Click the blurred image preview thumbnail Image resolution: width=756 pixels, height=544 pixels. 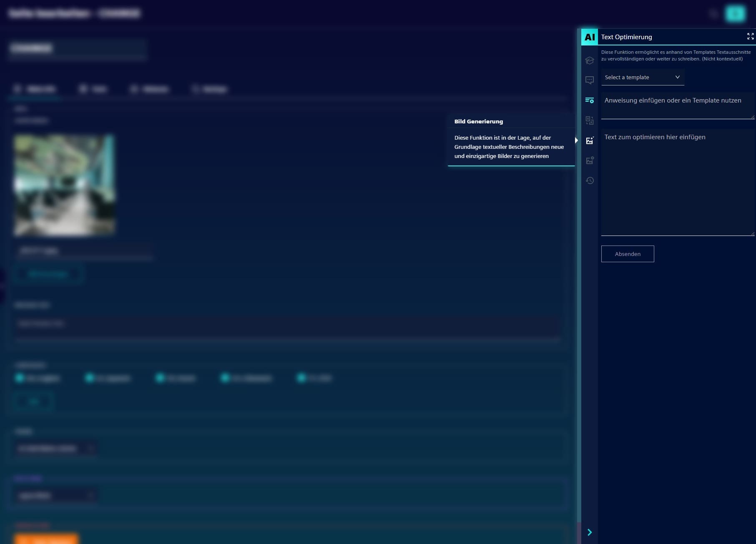pos(64,185)
